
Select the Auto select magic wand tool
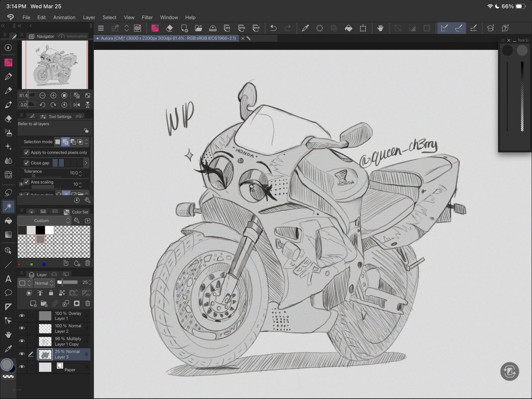8,206
